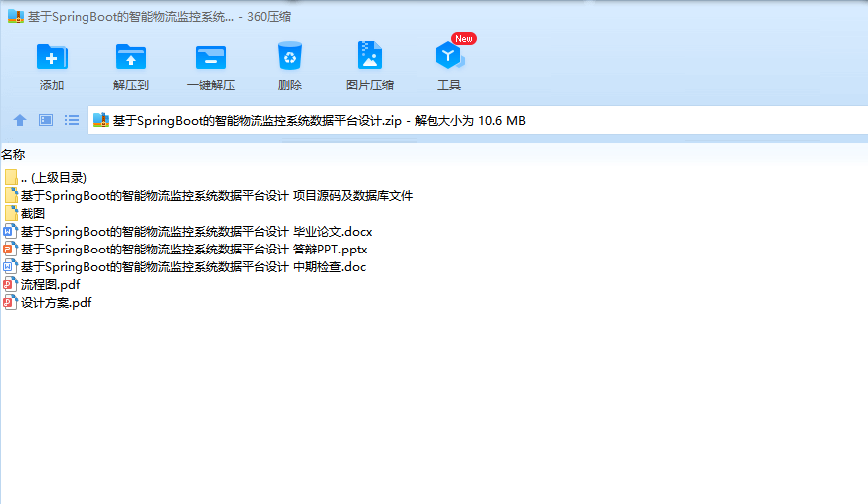Click the PowerPoint icon of 答辩PPT.pptx
The width and height of the screenshot is (868, 504).
point(10,249)
